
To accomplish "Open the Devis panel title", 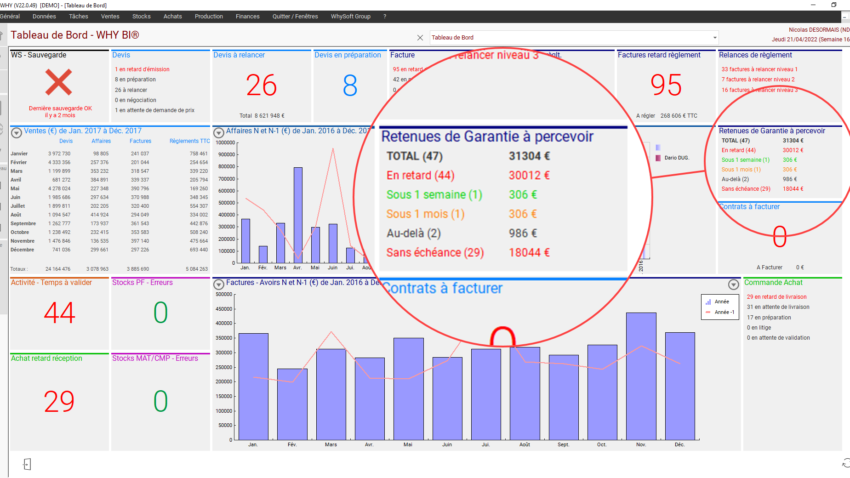I will point(121,55).
